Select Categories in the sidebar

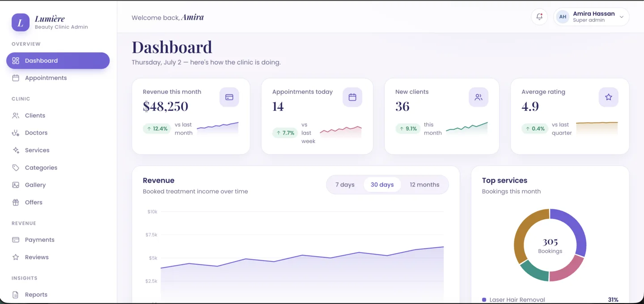(58, 168)
